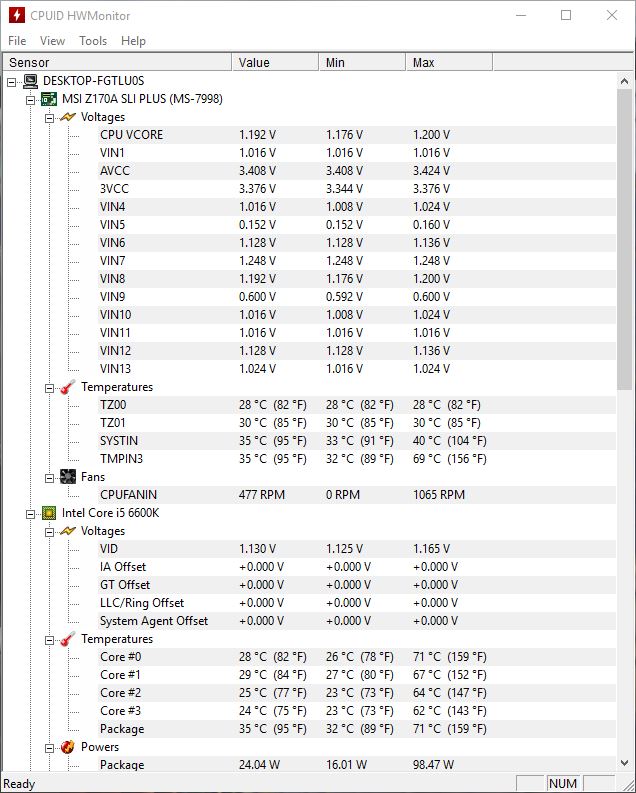Click the vertical scrollbar down arrow

pos(624,763)
